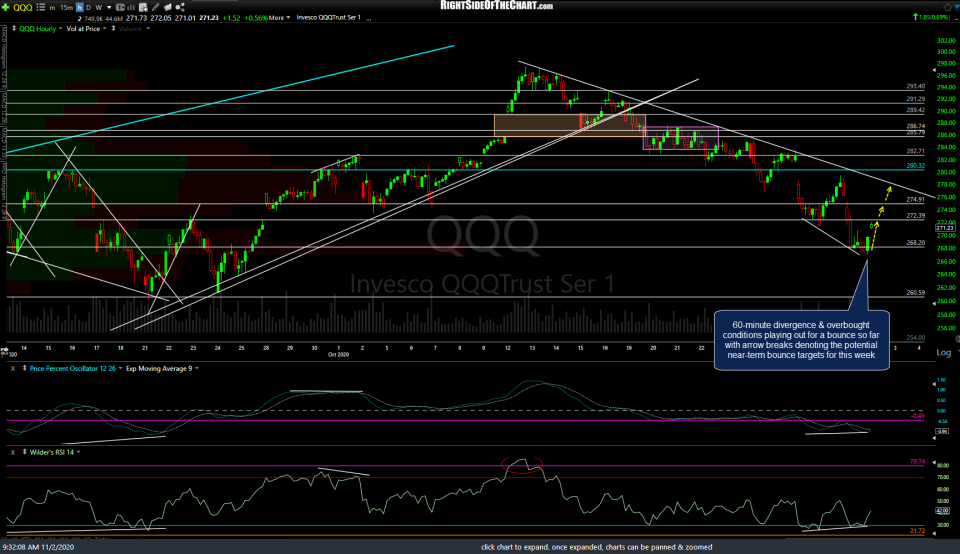Click the move handle of the Wilder's RSI pane
This screenshot has height=554, width=960.
coord(24,452)
